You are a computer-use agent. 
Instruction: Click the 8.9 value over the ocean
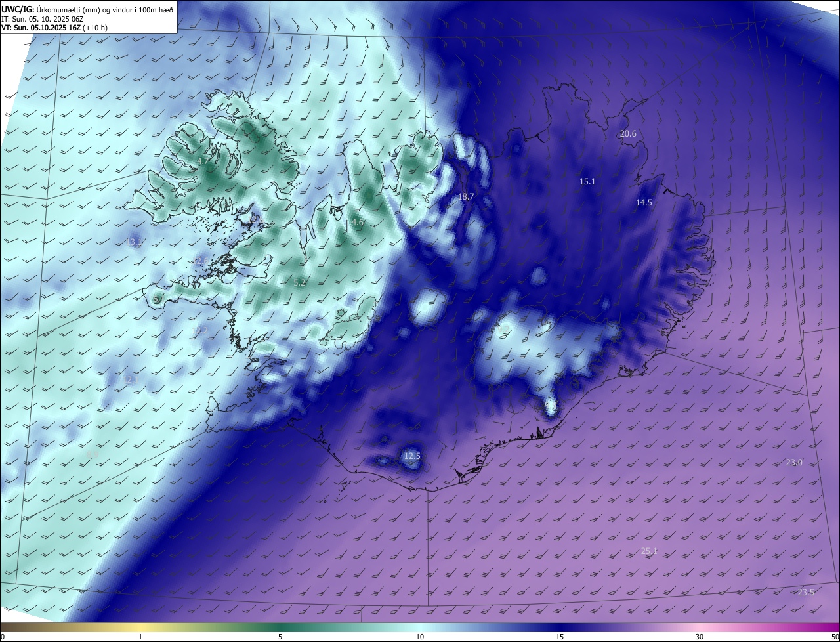click(x=93, y=454)
